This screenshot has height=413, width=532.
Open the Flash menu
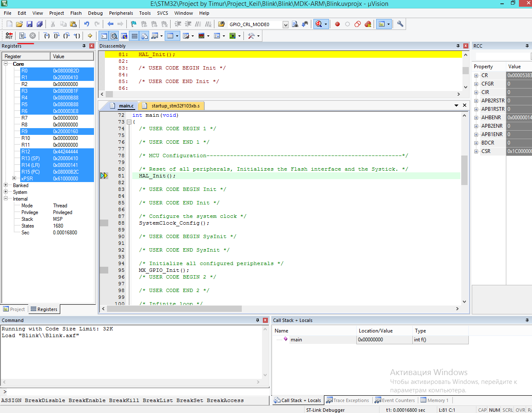click(x=76, y=13)
